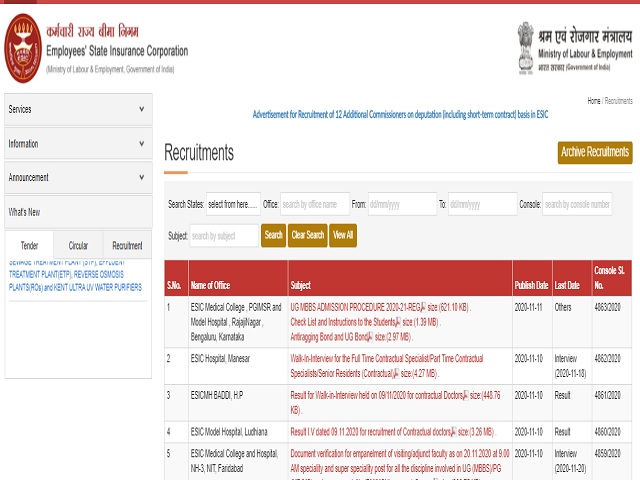
Task: Focus the Subject search field
Action: pos(224,236)
